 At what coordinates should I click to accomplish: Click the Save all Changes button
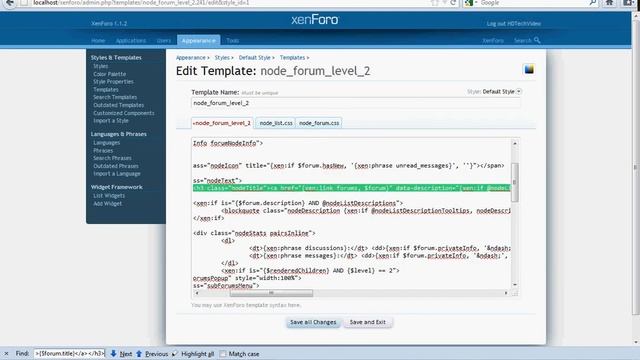click(313, 322)
